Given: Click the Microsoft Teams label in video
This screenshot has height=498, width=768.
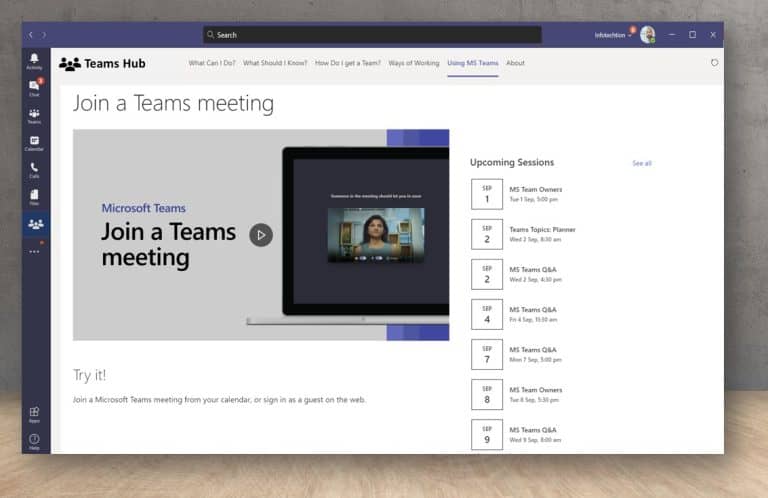Looking at the screenshot, I should click(144, 208).
